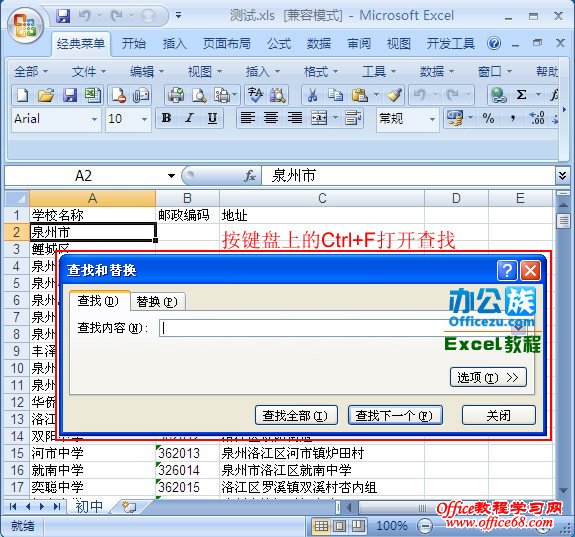
Task: Toggle Italic formatting
Action: click(x=189, y=118)
